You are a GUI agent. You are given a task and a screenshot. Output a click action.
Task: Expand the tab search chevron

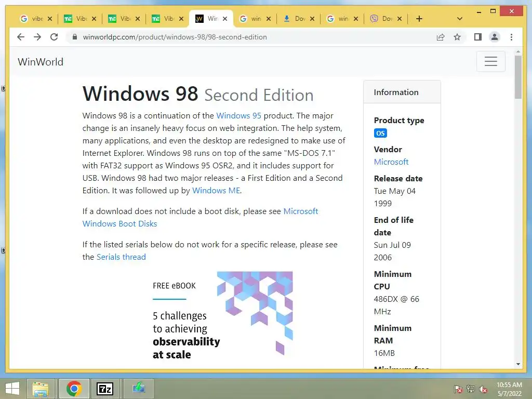click(x=460, y=19)
